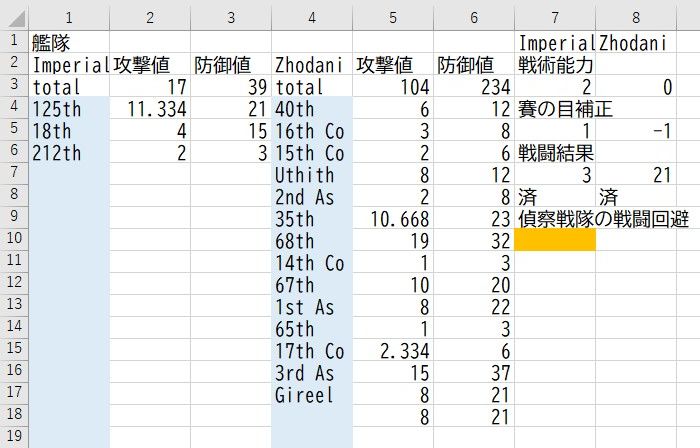This screenshot has width=700, height=448.
Task: Click the 3rd As defense value 37
Action: 474,372
